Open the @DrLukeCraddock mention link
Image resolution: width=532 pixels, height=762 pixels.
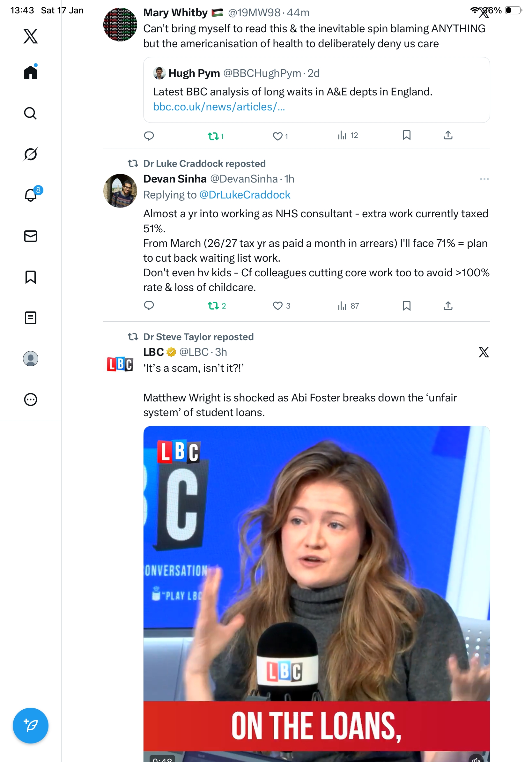click(x=245, y=195)
